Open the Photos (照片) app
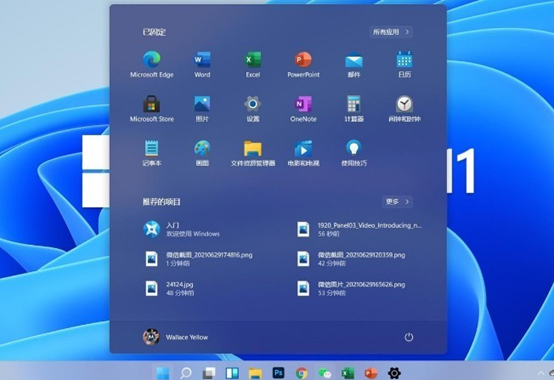The width and height of the screenshot is (554, 380). [202, 109]
